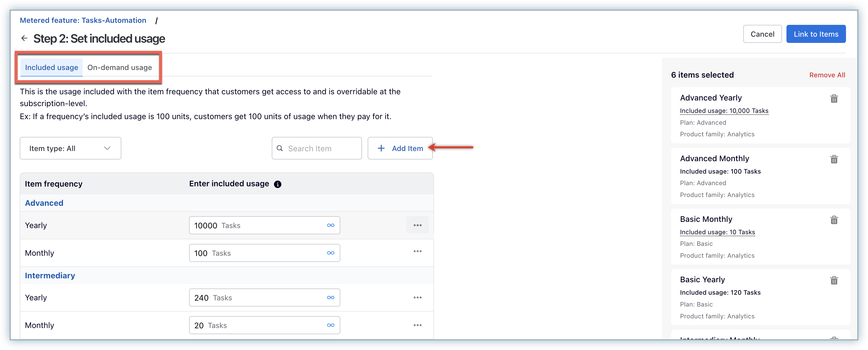The width and height of the screenshot is (868, 350).
Task: Switch to the On-demand usage tab
Action: [x=120, y=67]
